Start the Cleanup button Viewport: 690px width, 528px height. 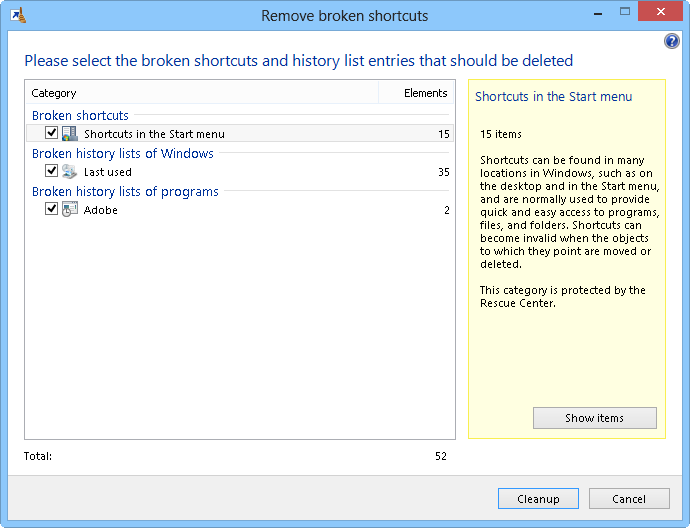538,499
